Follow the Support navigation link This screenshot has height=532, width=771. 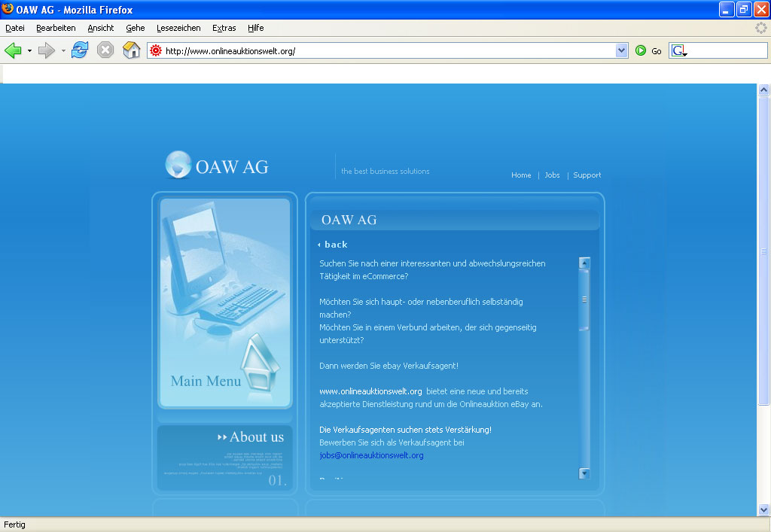click(587, 175)
